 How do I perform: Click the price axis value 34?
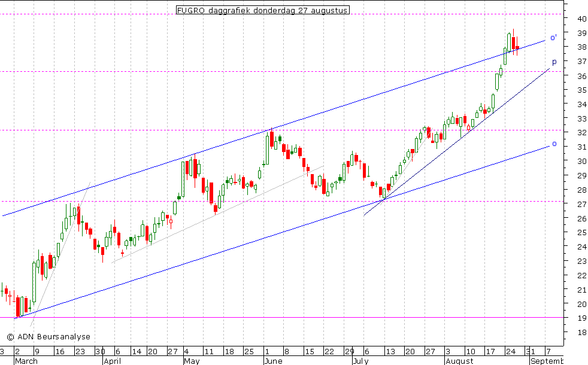[581, 105]
